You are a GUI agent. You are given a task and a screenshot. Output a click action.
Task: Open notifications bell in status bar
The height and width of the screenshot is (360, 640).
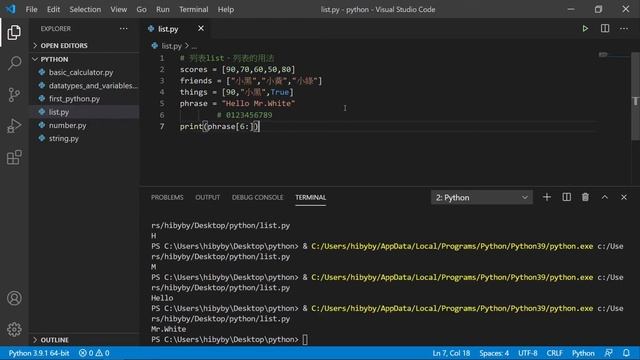[626, 353]
